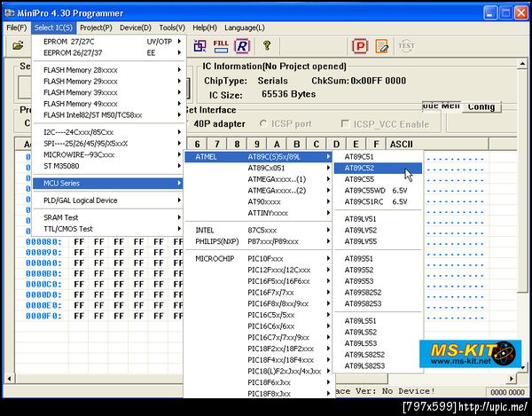Open PIC18F4xx/18F4xxx submenu
Screen dimensions: 532x416
pos(258,359)
